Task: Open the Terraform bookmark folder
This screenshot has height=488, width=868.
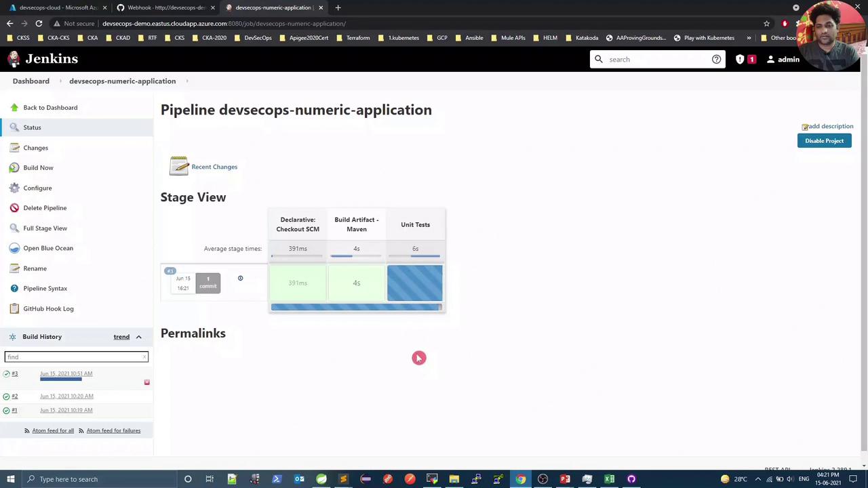Action: point(353,38)
